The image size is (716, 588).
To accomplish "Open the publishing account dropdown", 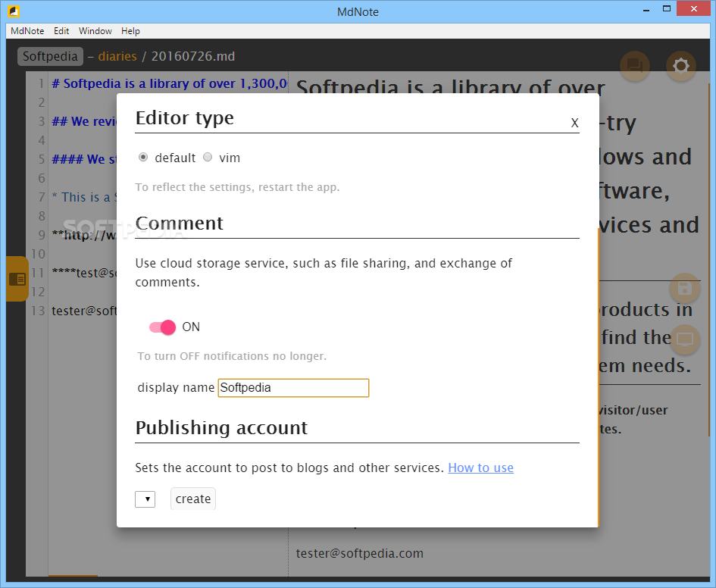I will [x=145, y=499].
